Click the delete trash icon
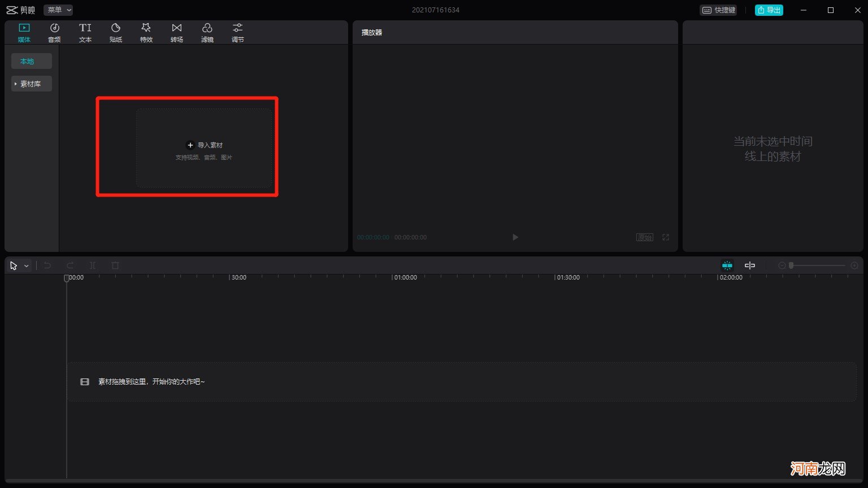This screenshot has width=868, height=488. [x=115, y=265]
